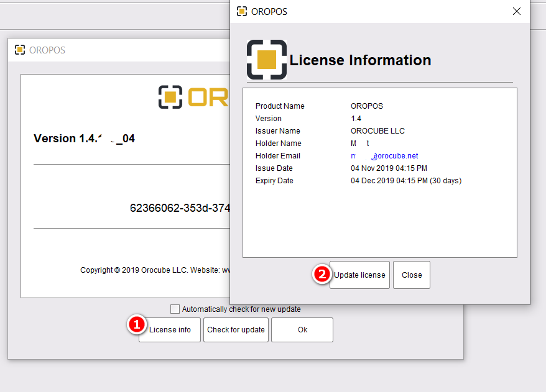The height and width of the screenshot is (392, 546).
Task: Check for update in the About window
Action: (236, 330)
